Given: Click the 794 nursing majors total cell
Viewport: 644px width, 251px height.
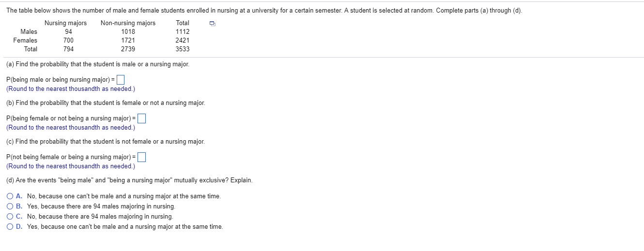Looking at the screenshot, I should pyautogui.click(x=68, y=49).
